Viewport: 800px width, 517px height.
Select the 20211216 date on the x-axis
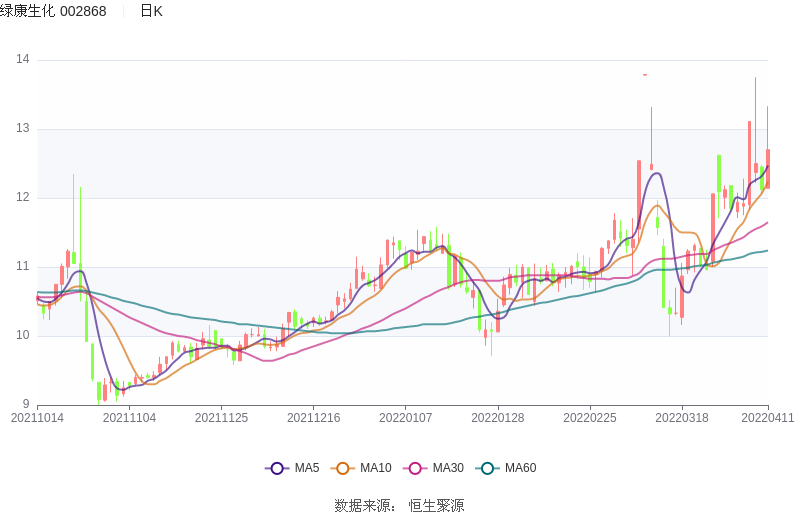[x=313, y=418]
